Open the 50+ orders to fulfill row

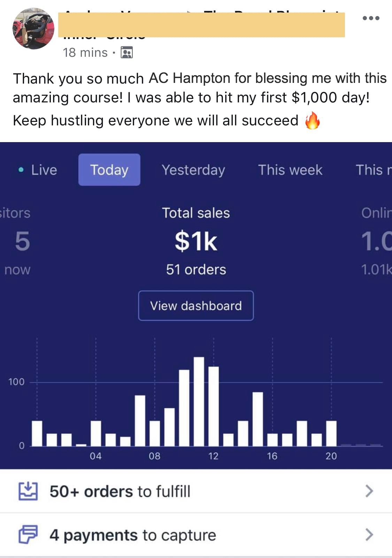pyautogui.click(x=196, y=491)
